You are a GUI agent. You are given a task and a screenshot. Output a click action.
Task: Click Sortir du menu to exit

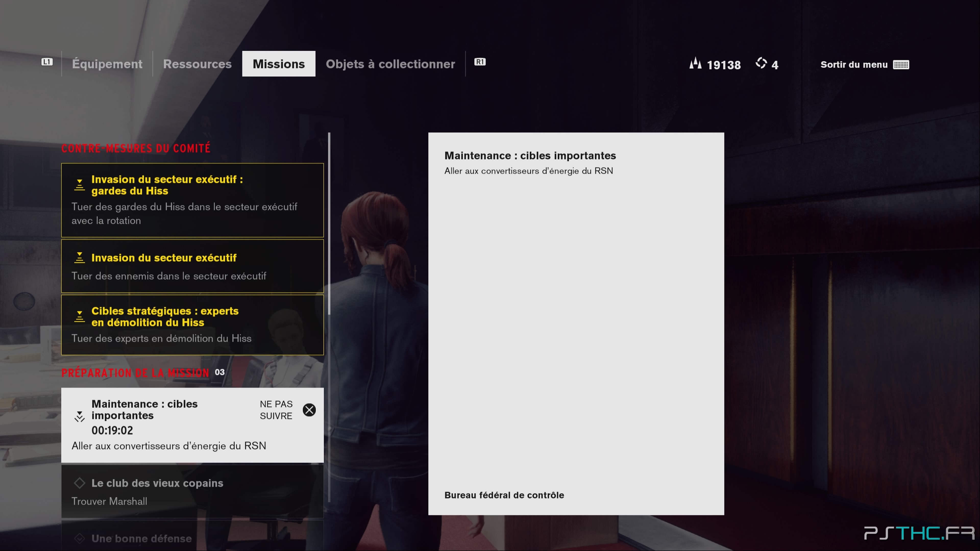(854, 65)
